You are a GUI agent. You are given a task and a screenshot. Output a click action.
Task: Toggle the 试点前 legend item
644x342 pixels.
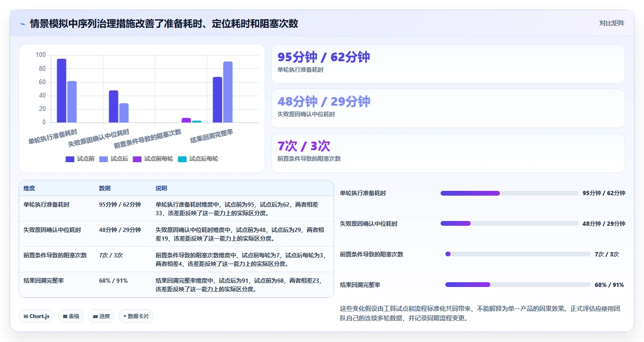coord(80,159)
